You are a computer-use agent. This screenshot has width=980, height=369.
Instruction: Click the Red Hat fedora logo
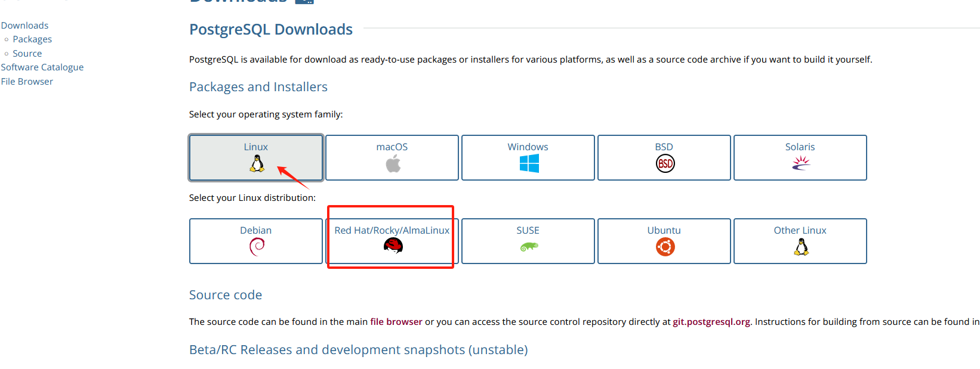tap(393, 245)
